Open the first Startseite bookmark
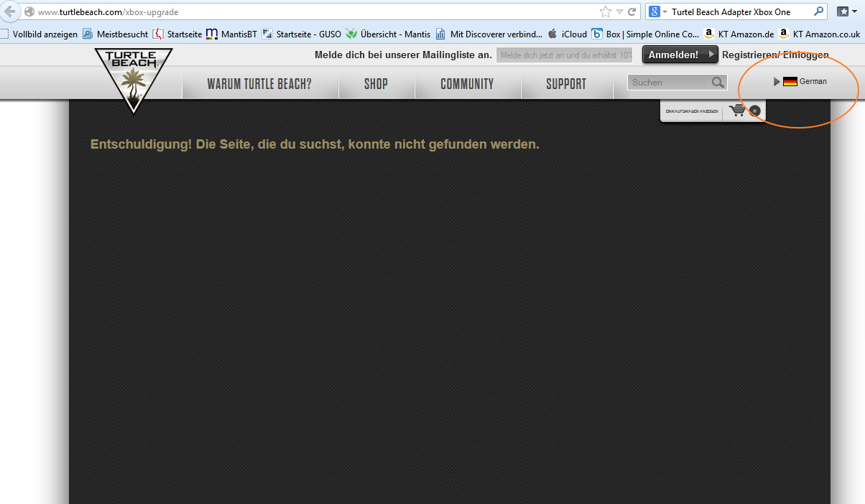Viewport: 865px width, 504px height. (x=177, y=34)
